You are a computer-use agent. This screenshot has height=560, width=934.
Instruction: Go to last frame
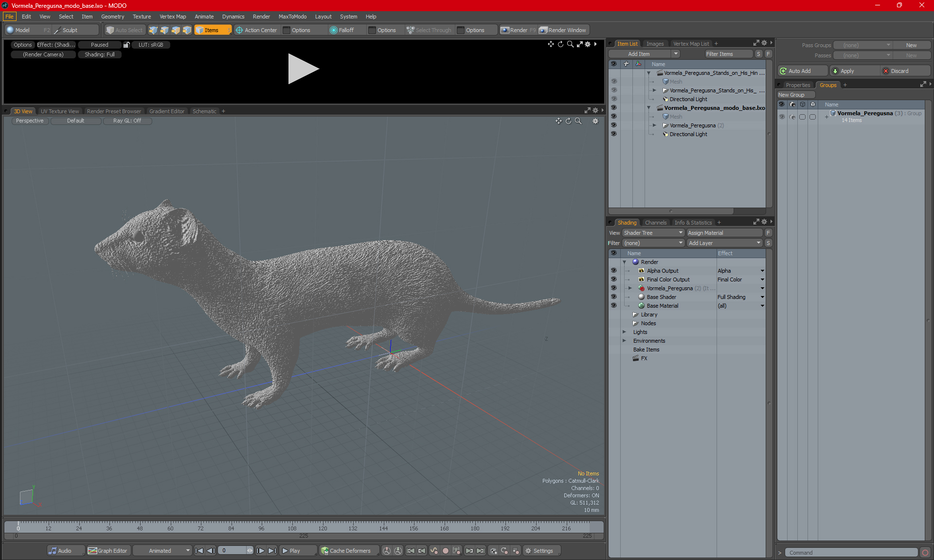point(272,551)
